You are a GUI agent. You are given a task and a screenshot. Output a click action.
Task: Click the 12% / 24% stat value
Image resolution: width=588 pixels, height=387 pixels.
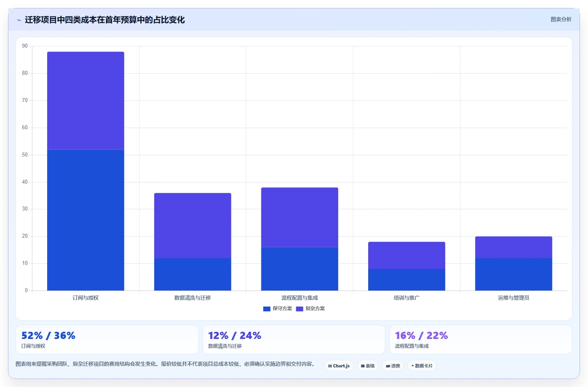(235, 335)
